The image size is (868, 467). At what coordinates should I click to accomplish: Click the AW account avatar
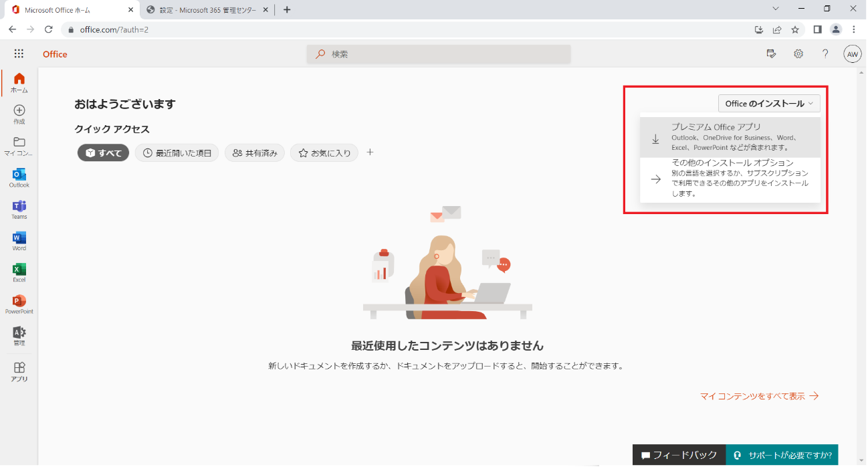pyautogui.click(x=852, y=54)
